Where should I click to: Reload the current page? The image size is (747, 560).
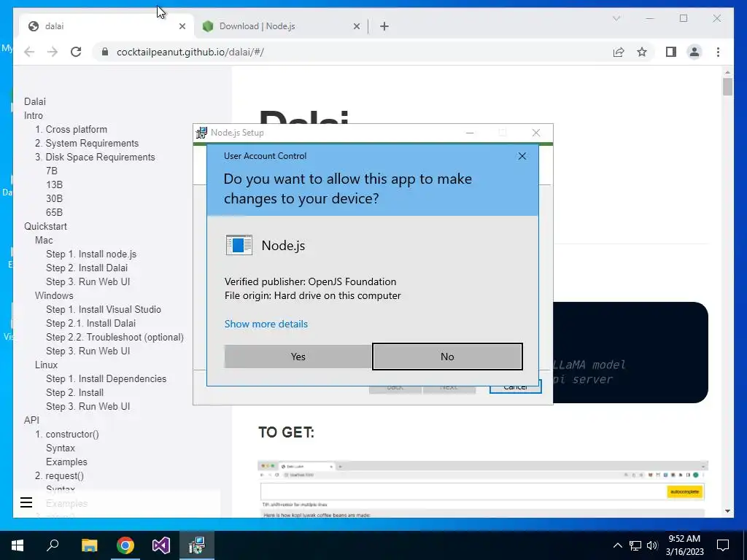[x=76, y=52]
